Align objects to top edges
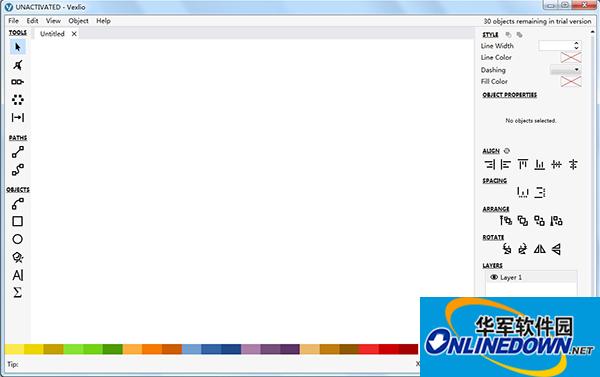 [523, 165]
